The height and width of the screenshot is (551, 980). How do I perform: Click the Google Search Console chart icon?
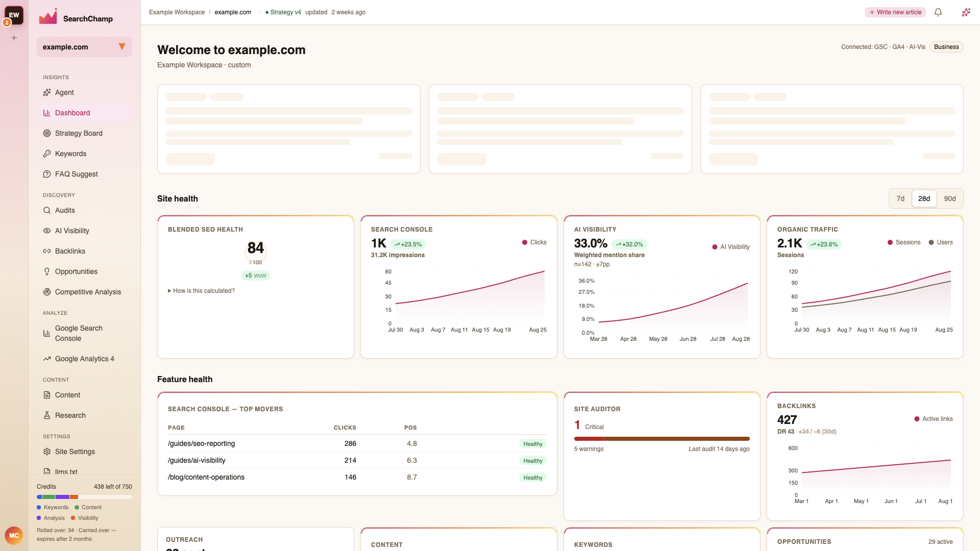click(x=47, y=333)
